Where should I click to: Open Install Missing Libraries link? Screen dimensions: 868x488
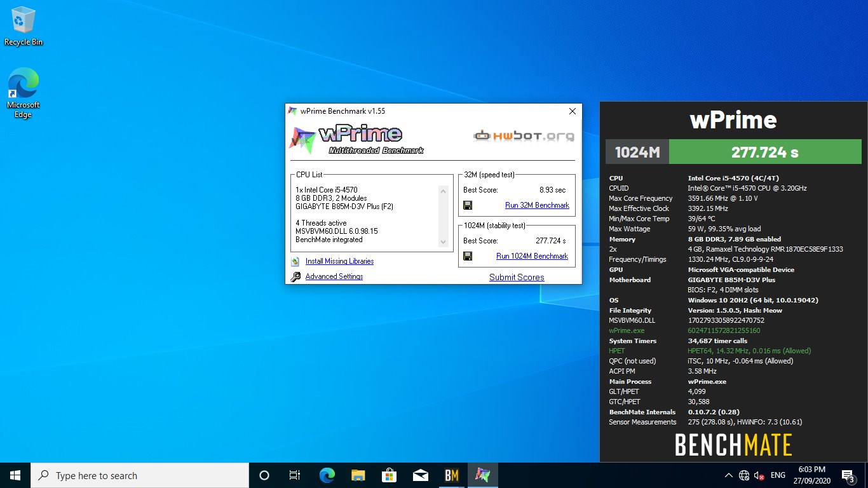(339, 261)
